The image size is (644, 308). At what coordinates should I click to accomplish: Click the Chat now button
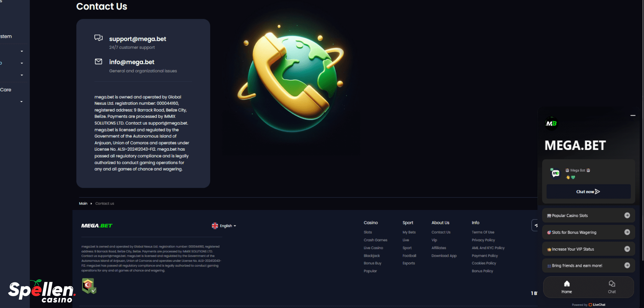tap(588, 191)
